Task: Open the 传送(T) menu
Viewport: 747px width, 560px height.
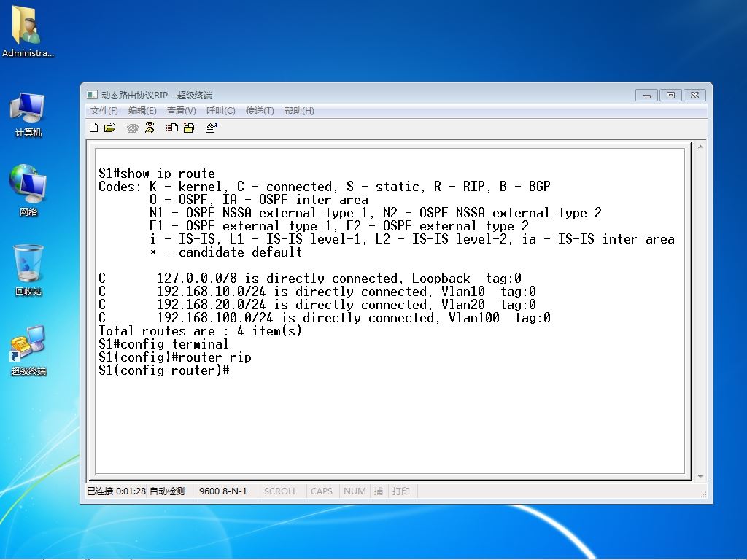Action: point(260,111)
